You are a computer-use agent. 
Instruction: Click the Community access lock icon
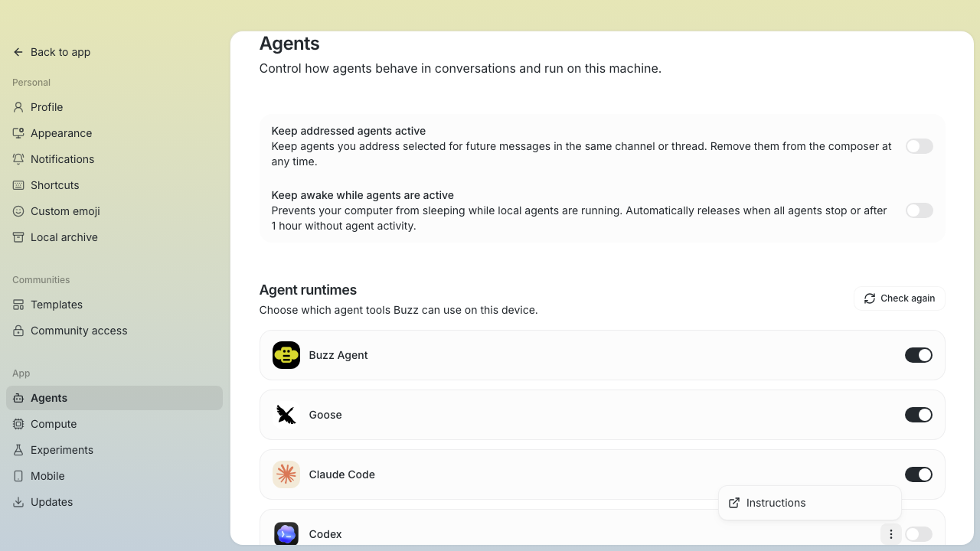click(18, 331)
